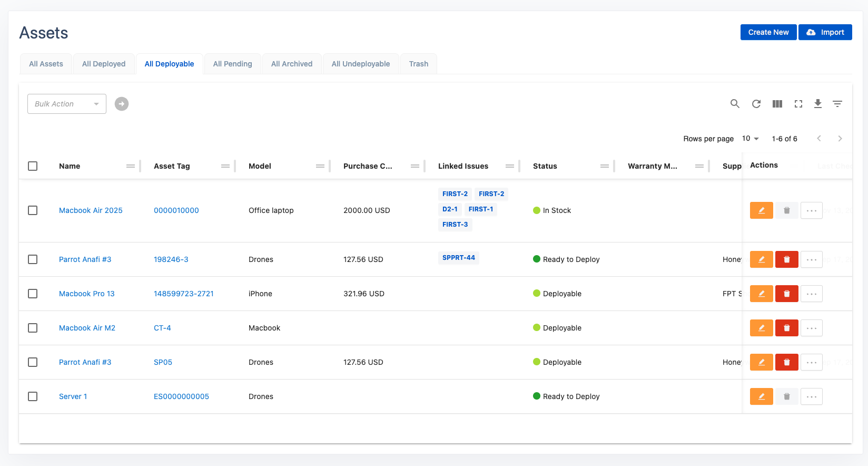Open the Trash tab
The image size is (868, 466).
pyautogui.click(x=418, y=64)
